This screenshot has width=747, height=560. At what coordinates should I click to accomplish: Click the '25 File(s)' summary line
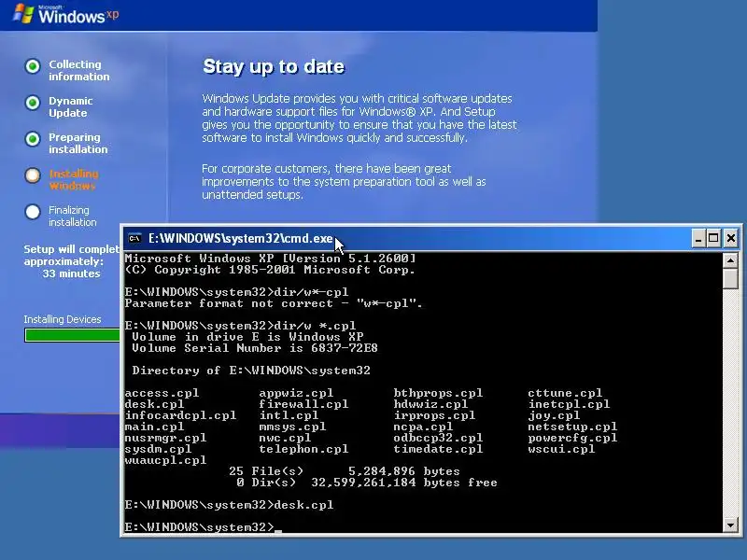click(345, 471)
